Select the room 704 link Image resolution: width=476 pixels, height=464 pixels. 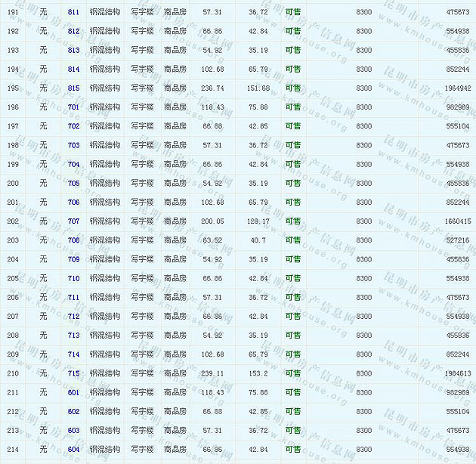pos(73,165)
